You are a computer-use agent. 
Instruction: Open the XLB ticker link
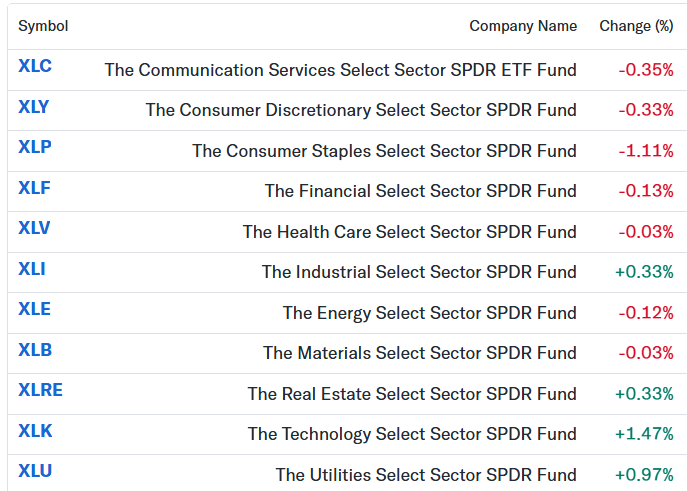pyautogui.click(x=35, y=350)
